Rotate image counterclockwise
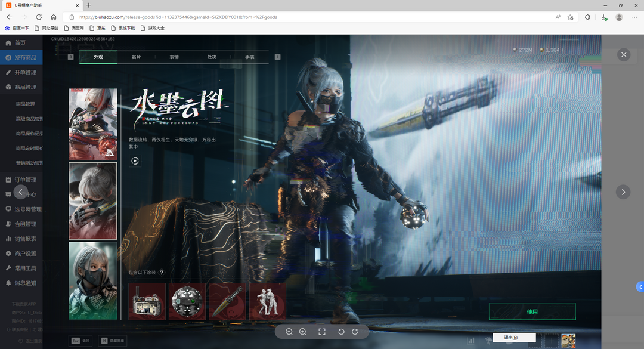Image resolution: width=644 pixels, height=349 pixels. [341, 332]
